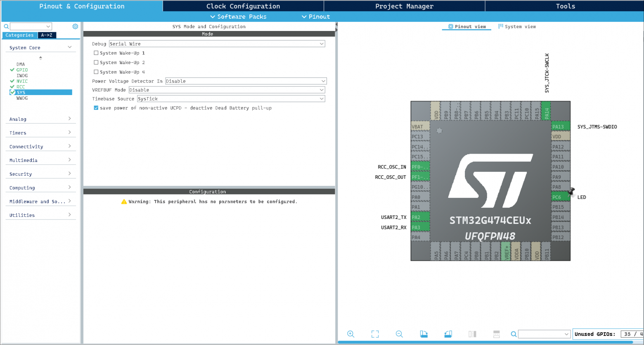Screen dimensions: 644x345
Task: Expand the Middleware and Software category
Action: tap(40, 201)
